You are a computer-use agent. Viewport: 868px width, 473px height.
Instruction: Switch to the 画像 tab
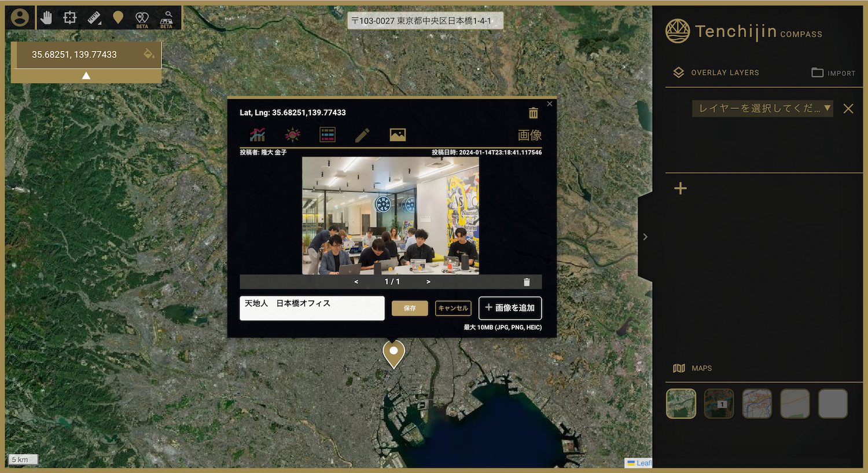point(530,135)
